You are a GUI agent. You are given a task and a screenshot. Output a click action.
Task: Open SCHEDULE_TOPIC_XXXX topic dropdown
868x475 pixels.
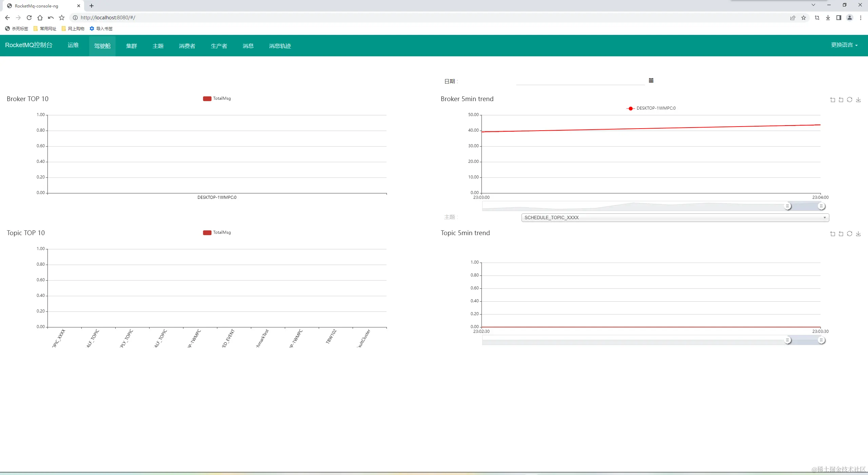click(x=675, y=217)
